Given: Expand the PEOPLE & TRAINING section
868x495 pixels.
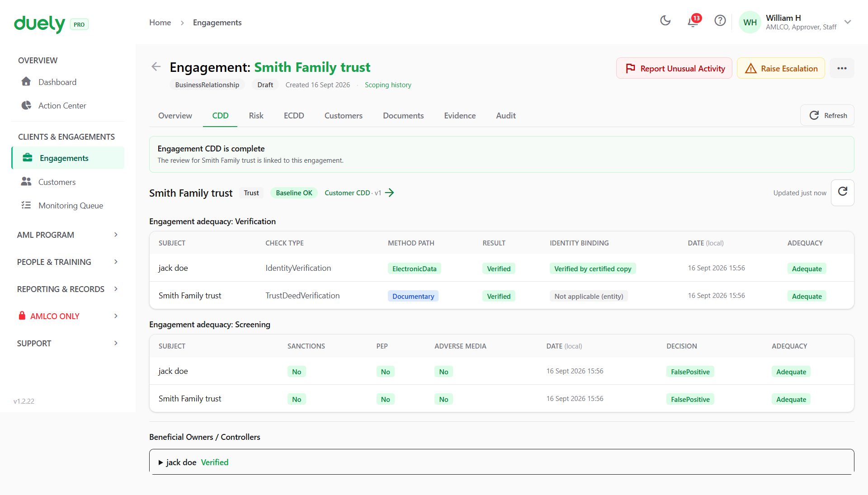Looking at the screenshot, I should pos(68,262).
